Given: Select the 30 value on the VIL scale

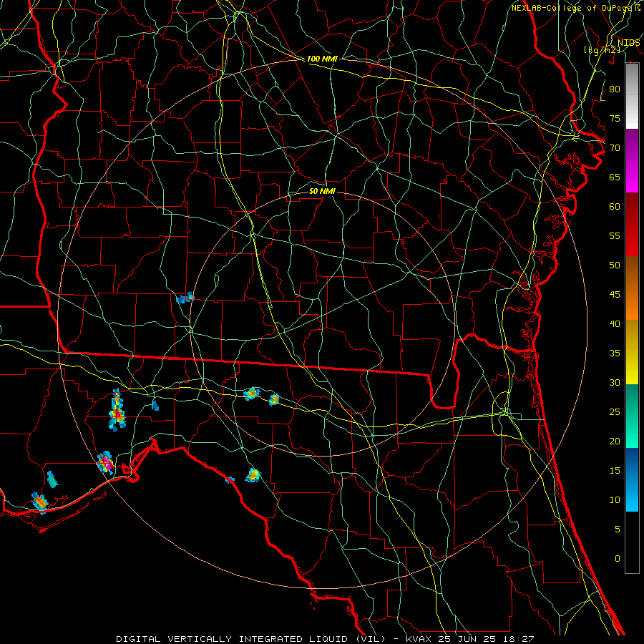Looking at the screenshot, I should [x=615, y=382].
